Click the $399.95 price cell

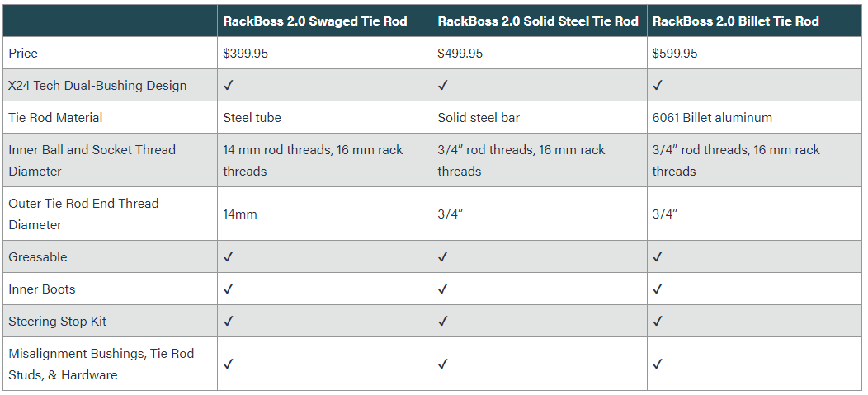click(245, 53)
